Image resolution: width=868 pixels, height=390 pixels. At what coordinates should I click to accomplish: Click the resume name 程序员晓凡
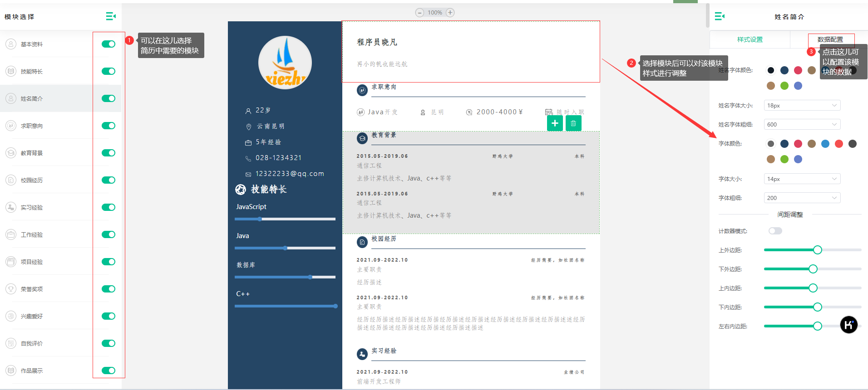tap(377, 42)
